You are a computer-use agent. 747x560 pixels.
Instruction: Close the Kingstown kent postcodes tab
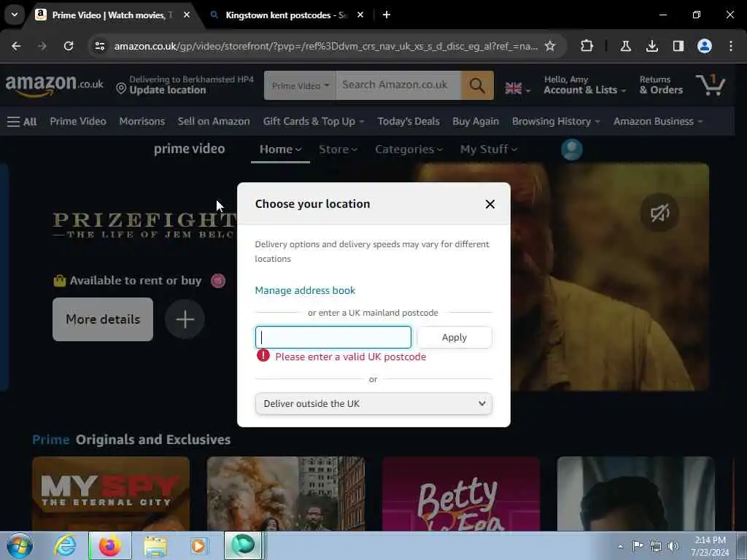click(x=360, y=15)
